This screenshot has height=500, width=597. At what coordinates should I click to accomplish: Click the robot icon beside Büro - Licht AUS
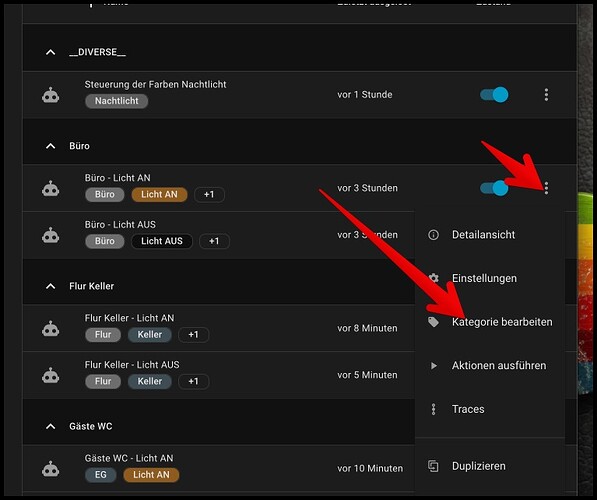(50, 235)
